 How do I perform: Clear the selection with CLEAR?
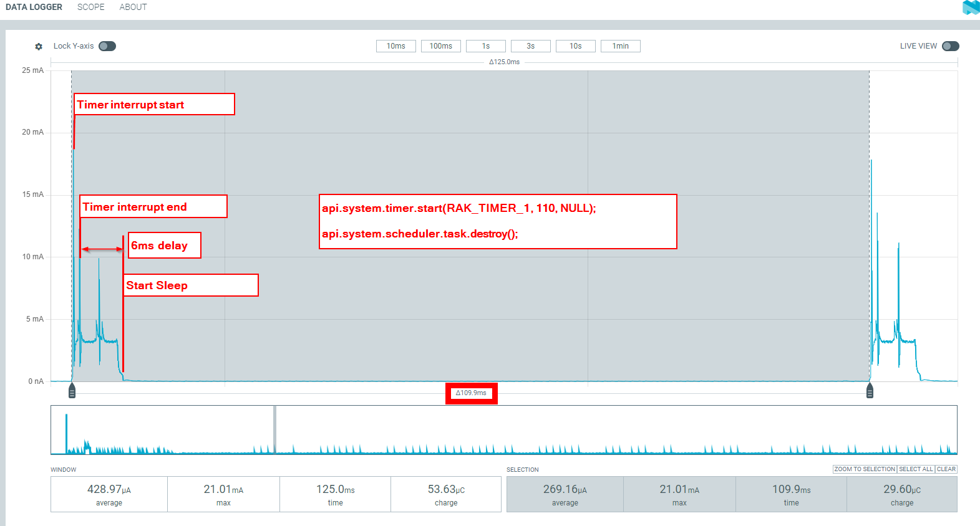click(946, 469)
